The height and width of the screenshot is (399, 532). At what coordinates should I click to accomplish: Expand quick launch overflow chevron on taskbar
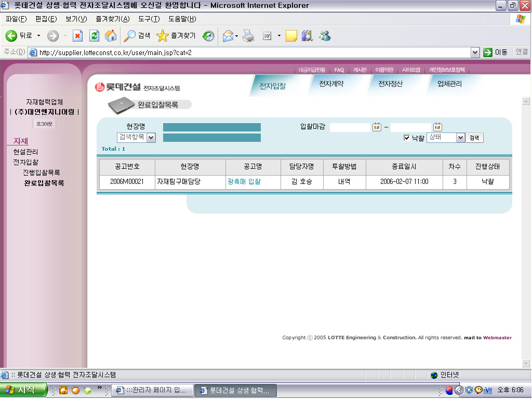99,388
